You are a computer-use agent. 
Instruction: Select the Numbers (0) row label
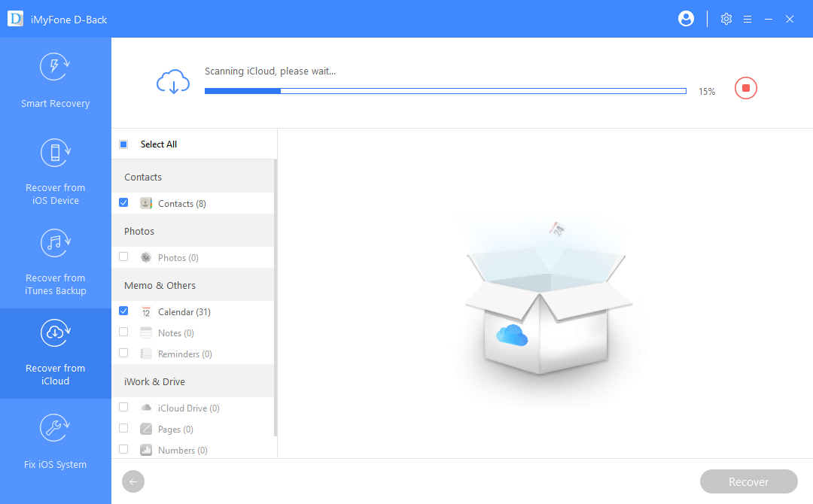[182, 451]
